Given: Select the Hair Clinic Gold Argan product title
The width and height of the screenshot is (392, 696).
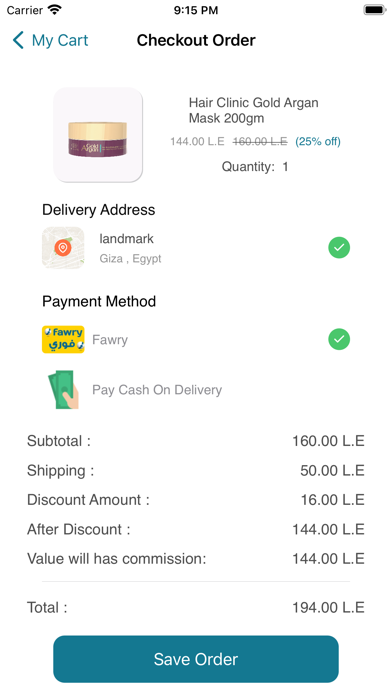Looking at the screenshot, I should click(x=253, y=111).
